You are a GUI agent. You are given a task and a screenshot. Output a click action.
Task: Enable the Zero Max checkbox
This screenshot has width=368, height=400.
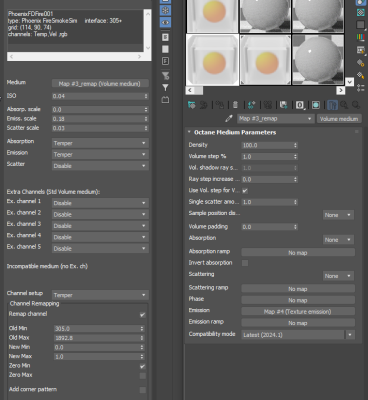(x=143, y=376)
